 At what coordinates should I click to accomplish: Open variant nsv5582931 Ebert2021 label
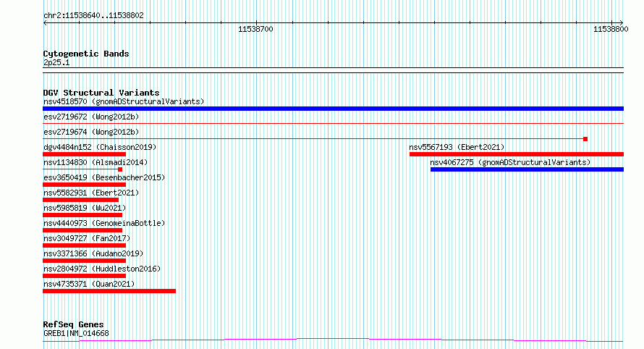click(x=91, y=193)
